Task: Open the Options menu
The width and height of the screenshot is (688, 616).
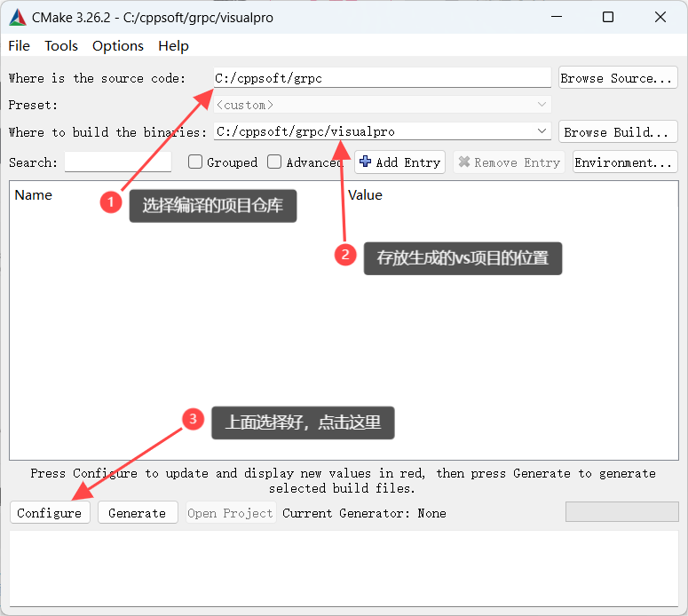Action: point(117,45)
